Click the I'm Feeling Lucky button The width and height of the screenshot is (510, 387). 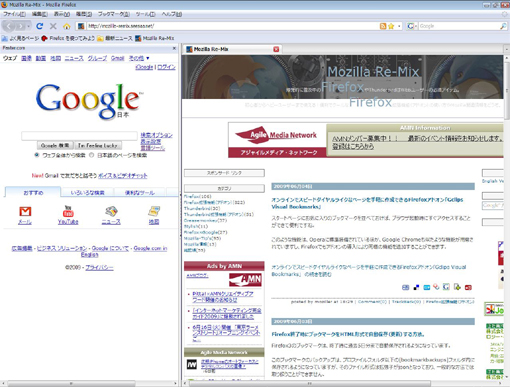[98, 145]
